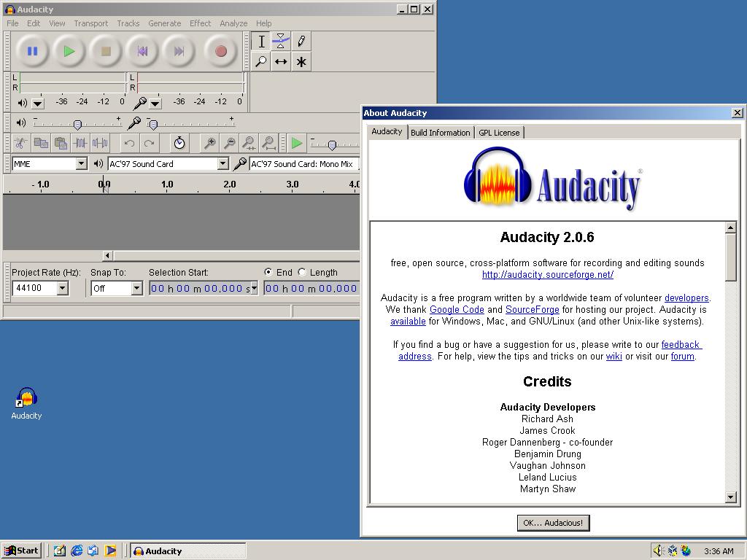Click the OK... Audacious! button
Viewport: 747px width, 560px height.
point(553,522)
